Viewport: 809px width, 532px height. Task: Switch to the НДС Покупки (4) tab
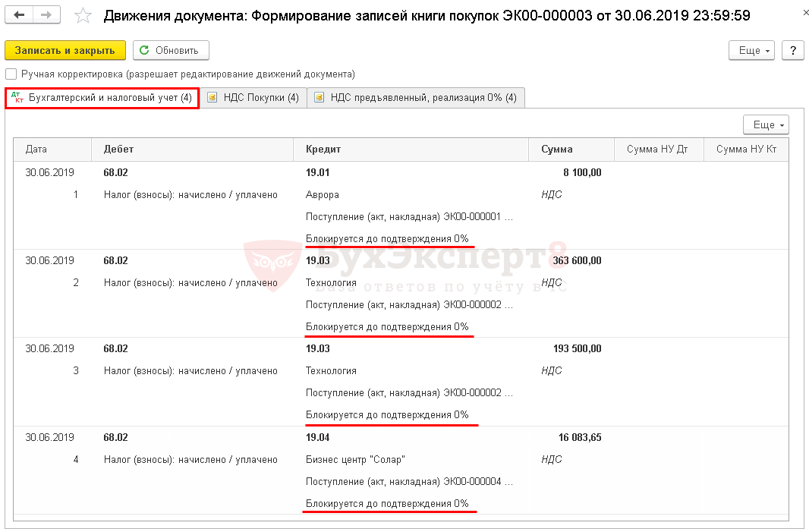pos(253,98)
